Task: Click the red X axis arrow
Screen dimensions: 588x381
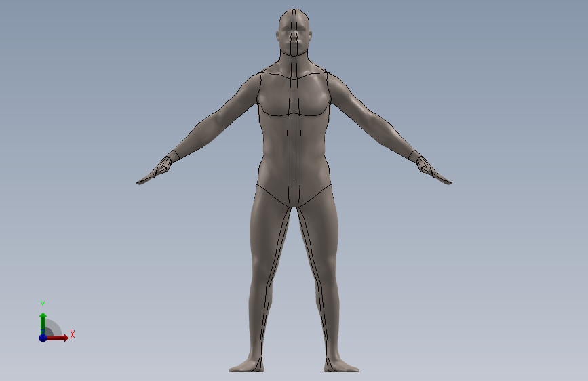Action: (x=57, y=338)
